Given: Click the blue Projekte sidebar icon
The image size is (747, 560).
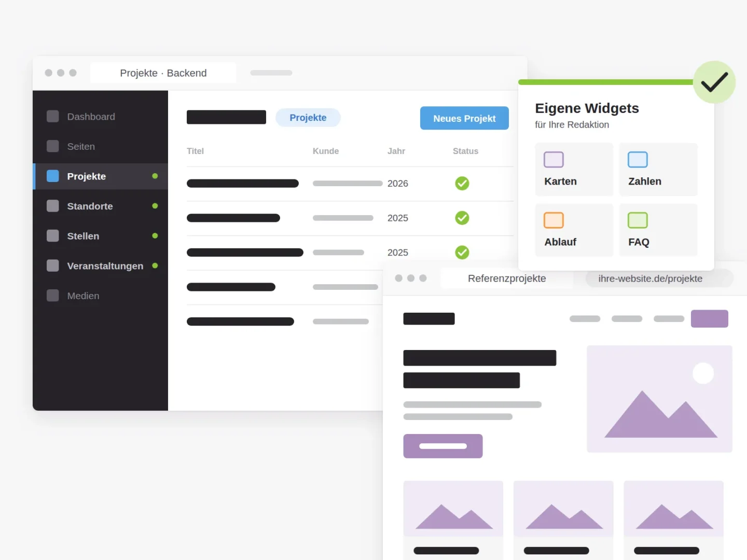Looking at the screenshot, I should click(x=52, y=176).
